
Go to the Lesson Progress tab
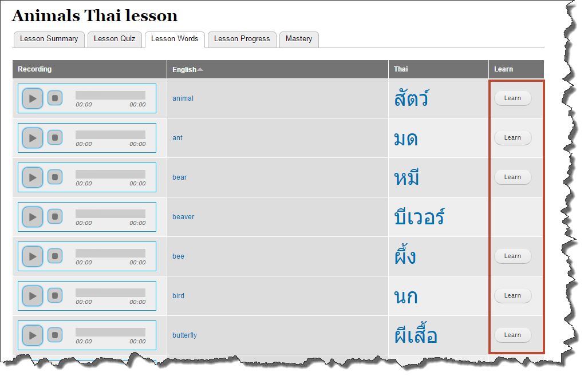[x=242, y=39]
